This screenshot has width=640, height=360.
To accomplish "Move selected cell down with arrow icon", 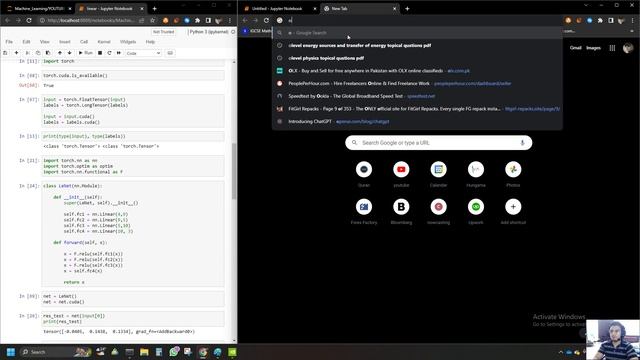I will (x=69, y=53).
